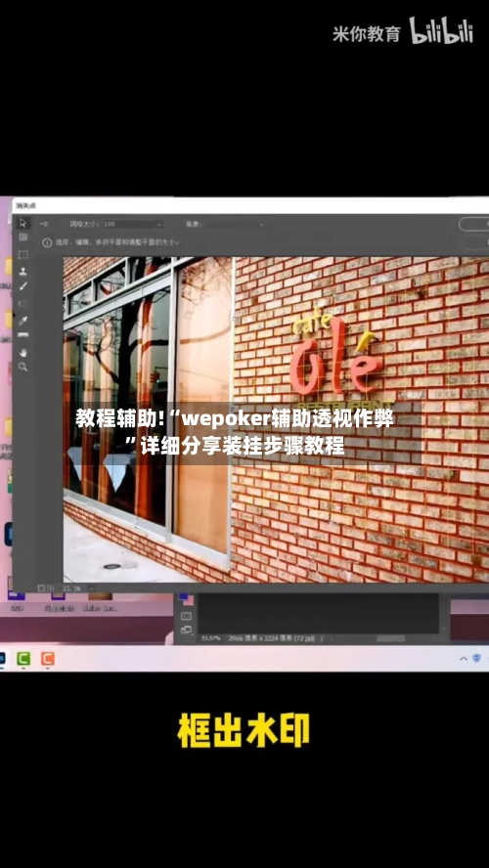Screen dimensions: 489x868
Task: Select the Create Plane tool
Action: [23, 238]
